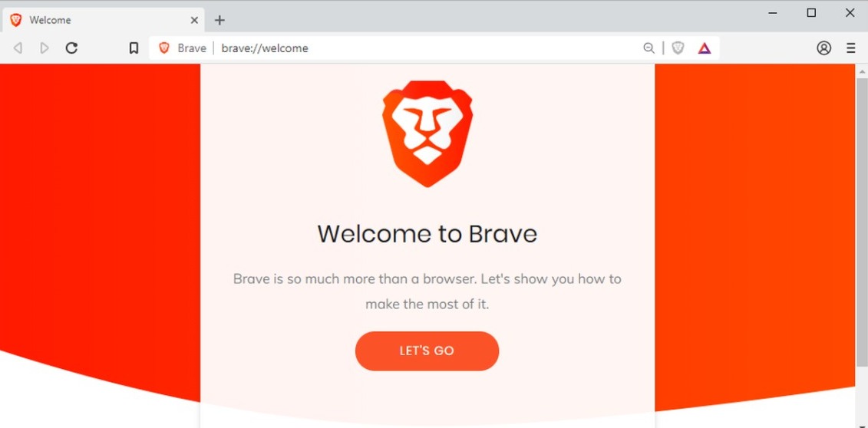Close the Welcome tab
This screenshot has height=428, width=868.
tap(194, 21)
